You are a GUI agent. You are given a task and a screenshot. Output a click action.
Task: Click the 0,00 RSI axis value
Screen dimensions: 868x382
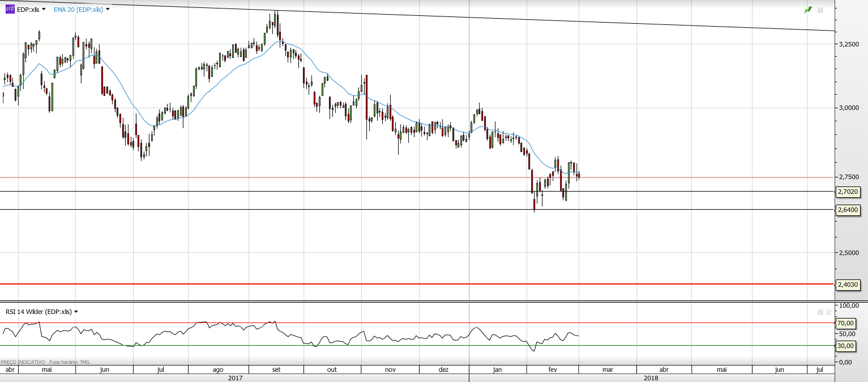click(x=845, y=361)
